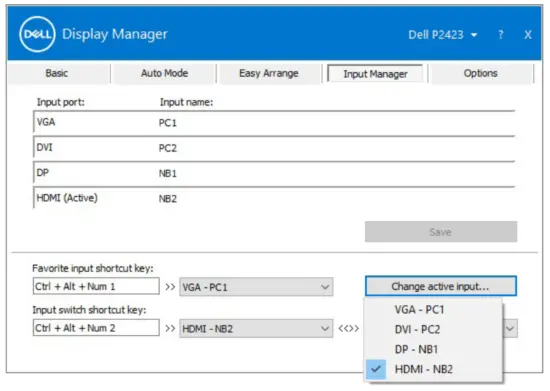This screenshot has width=550, height=391.
Task: Click the Dell logo icon
Action: pos(37,34)
